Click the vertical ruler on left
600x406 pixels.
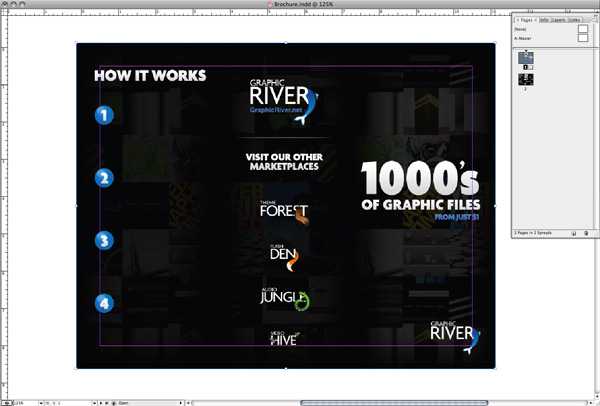[x=3, y=207]
